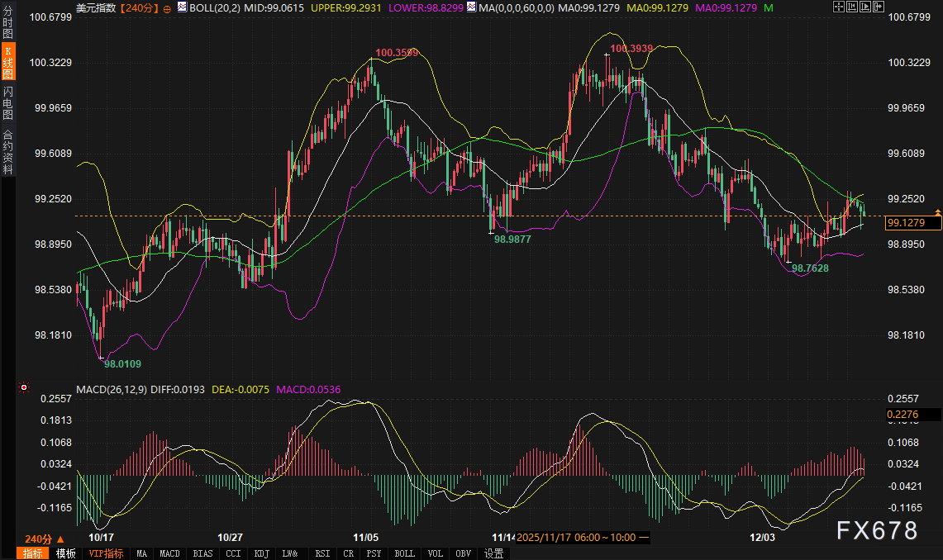Switch to the 分时图 side tab
Screen dimensions: 943x560
click(x=7, y=21)
